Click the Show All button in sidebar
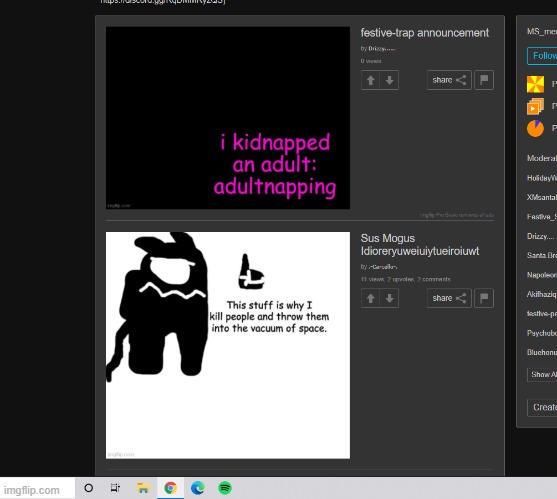 [x=542, y=375]
